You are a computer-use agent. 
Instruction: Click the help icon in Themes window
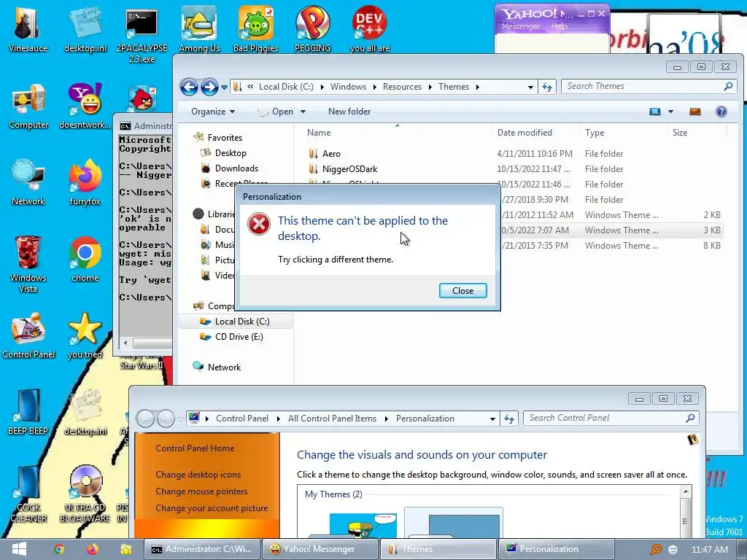(721, 112)
